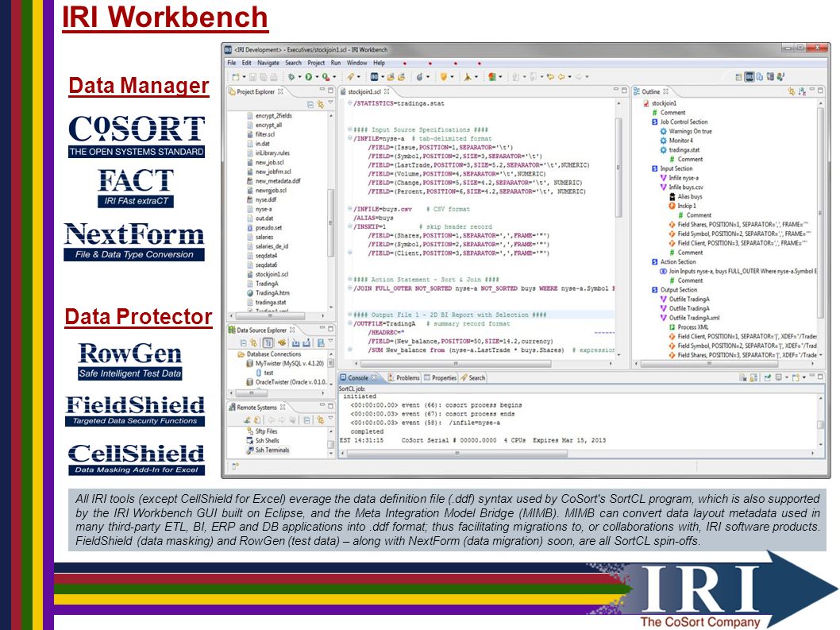Select Action Section in Outline
The width and height of the screenshot is (840, 630).
point(673,261)
